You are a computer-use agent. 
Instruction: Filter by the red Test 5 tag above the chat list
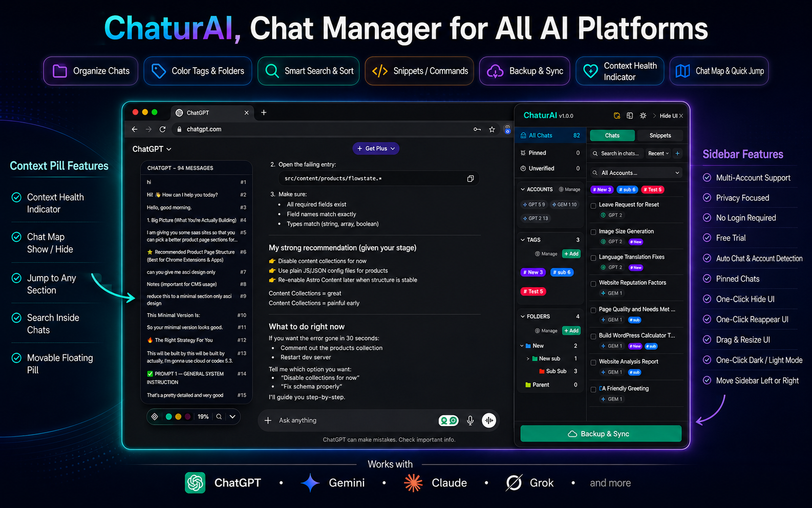tap(653, 190)
